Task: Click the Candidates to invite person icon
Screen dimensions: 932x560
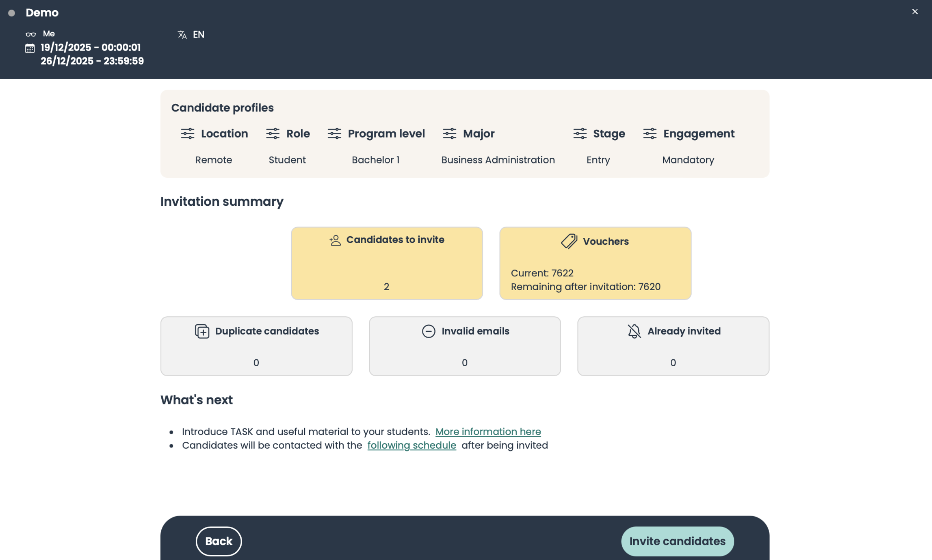Action: point(335,240)
